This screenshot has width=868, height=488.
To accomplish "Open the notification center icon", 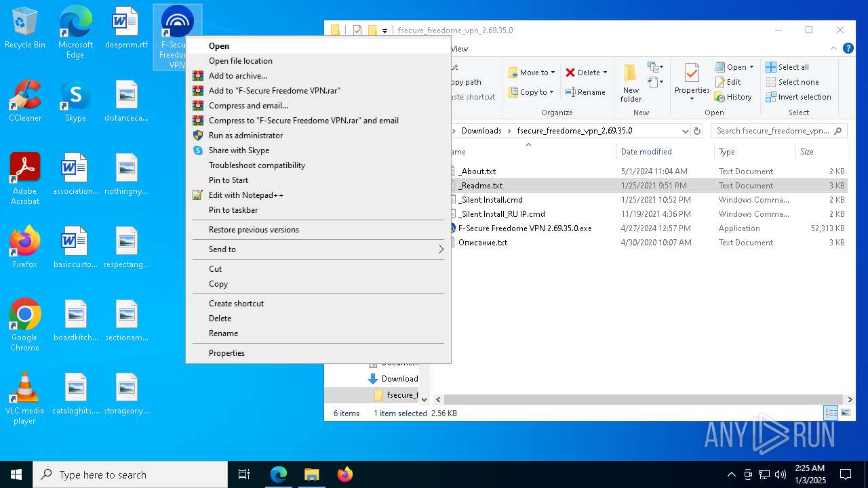I will point(846,474).
